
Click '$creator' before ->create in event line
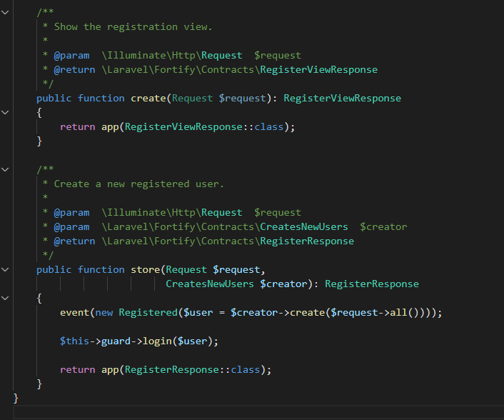pos(254,313)
